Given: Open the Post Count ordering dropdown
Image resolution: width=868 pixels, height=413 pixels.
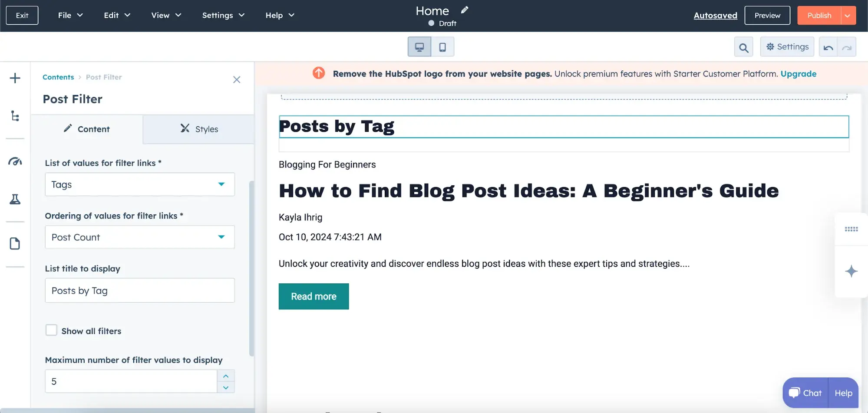Looking at the screenshot, I should coord(140,237).
